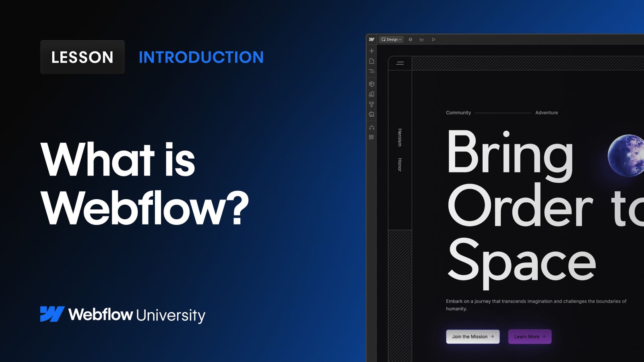
Task: Start Preview mode with the play icon
Action: pos(434,39)
